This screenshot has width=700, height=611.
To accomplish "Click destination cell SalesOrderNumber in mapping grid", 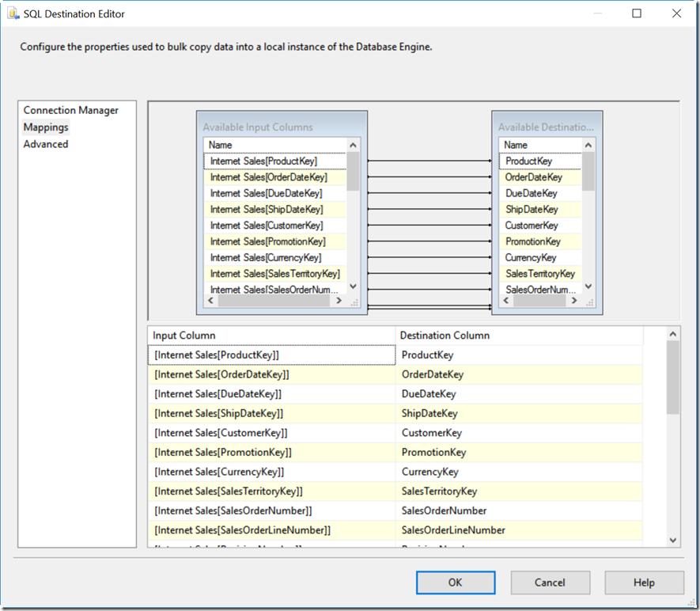I will coord(519,510).
